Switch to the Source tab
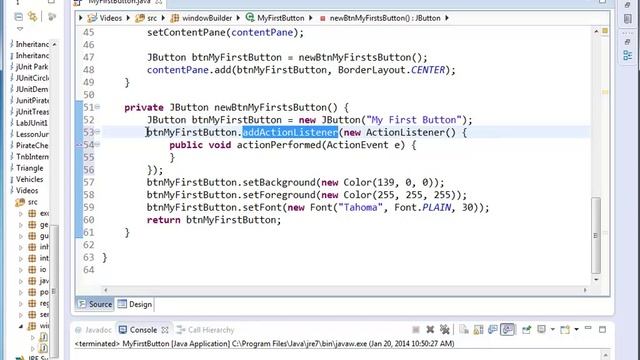This screenshot has width=640, height=360. point(95,304)
